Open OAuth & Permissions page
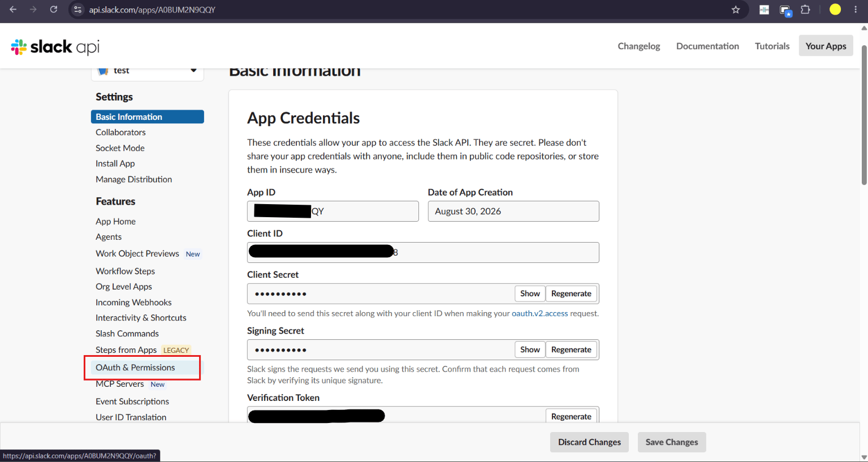868x462 pixels. [135, 368]
